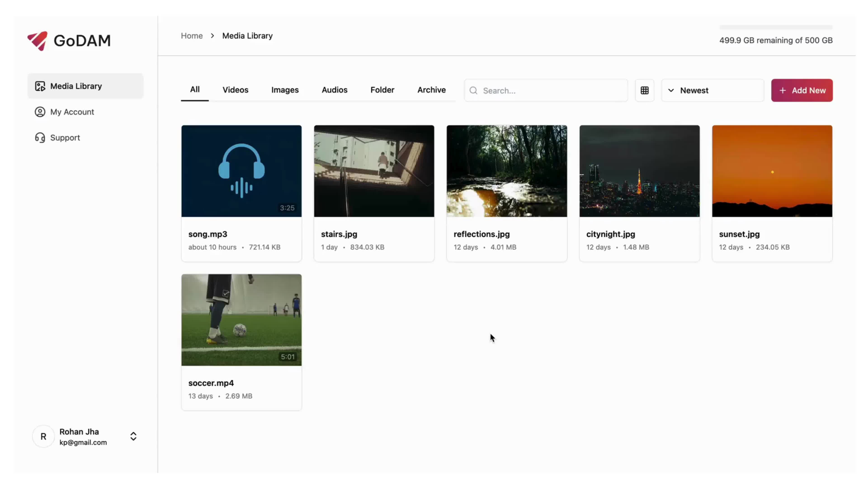868x488 pixels.
Task: Click the GoDAM rocket logo icon
Action: click(37, 41)
